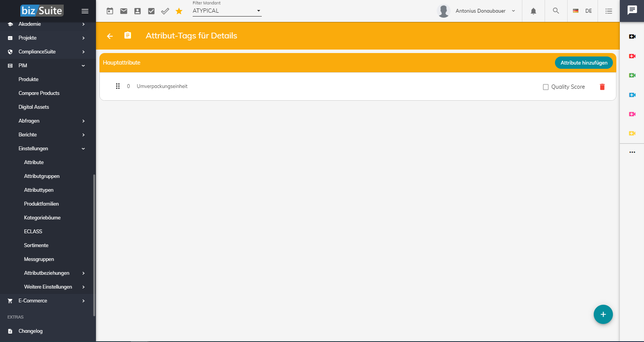Switch language via DE flag
644x342 pixels.
[x=582, y=11]
